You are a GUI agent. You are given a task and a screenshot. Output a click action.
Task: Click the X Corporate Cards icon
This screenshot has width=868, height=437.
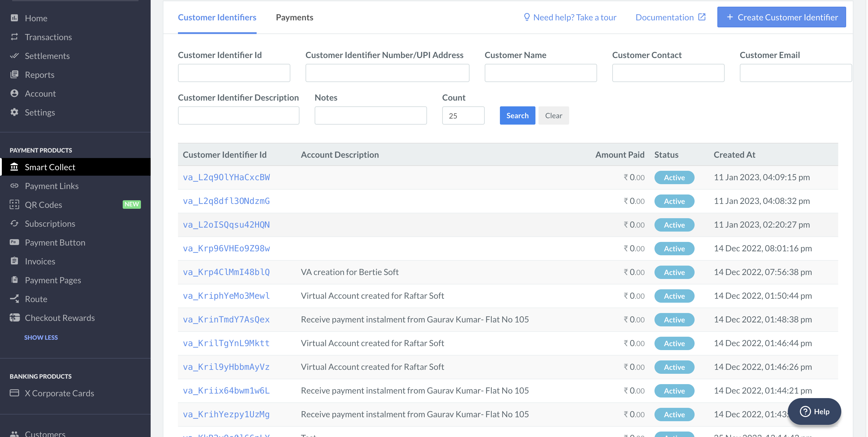[x=14, y=393]
